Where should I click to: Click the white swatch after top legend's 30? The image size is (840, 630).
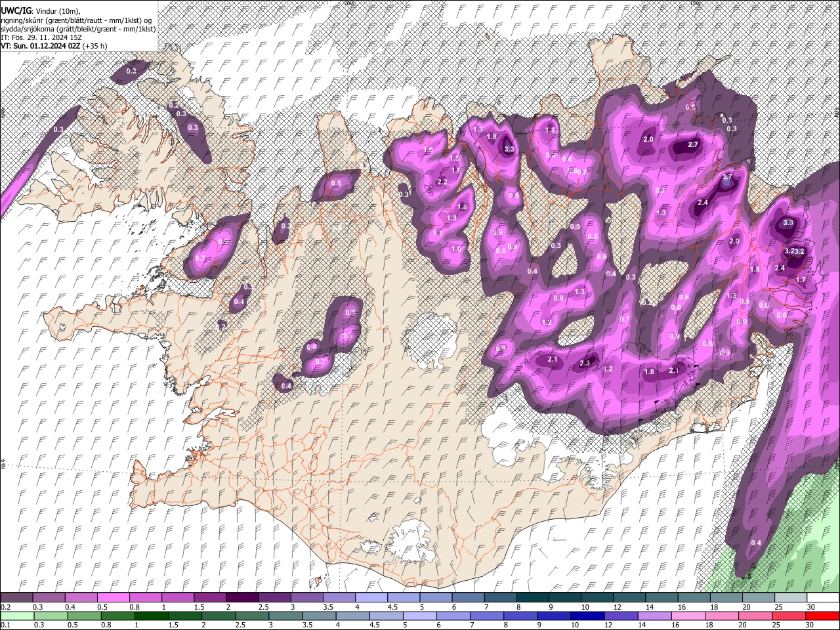[x=824, y=598]
